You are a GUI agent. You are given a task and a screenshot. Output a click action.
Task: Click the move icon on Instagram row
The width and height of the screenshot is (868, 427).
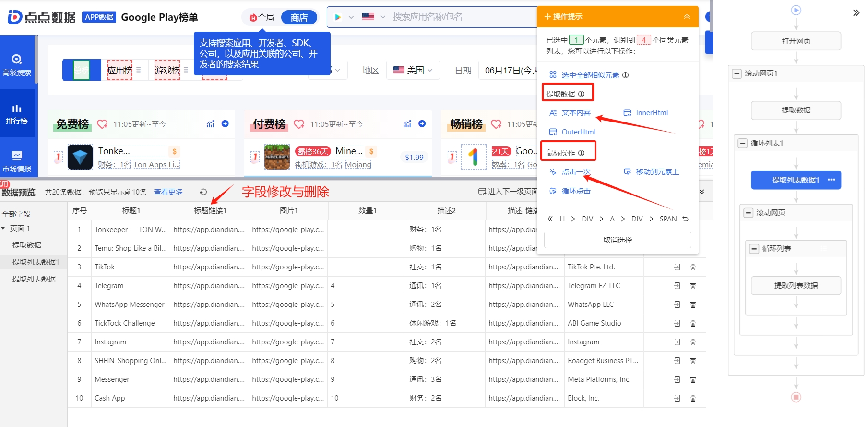pyautogui.click(x=677, y=342)
